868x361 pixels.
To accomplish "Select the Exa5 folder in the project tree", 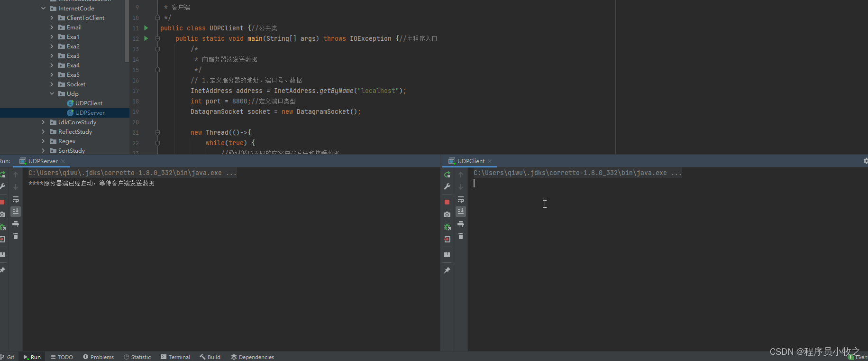I will pos(73,74).
